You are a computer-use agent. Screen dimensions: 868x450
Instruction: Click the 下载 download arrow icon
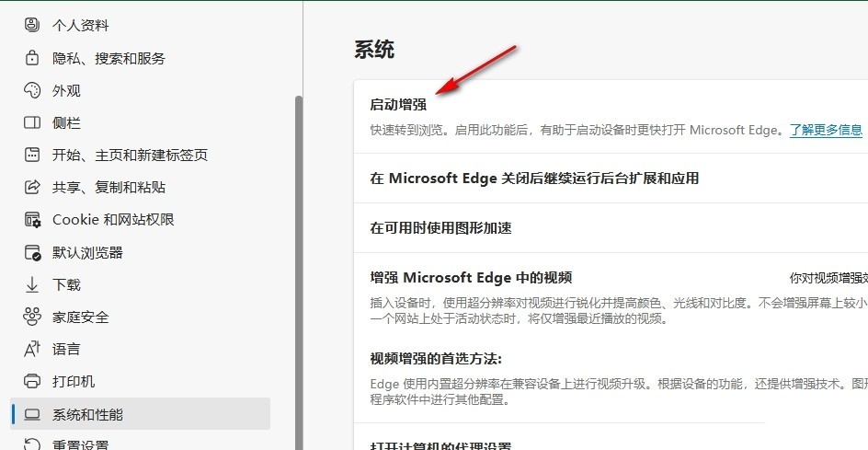pyautogui.click(x=32, y=284)
